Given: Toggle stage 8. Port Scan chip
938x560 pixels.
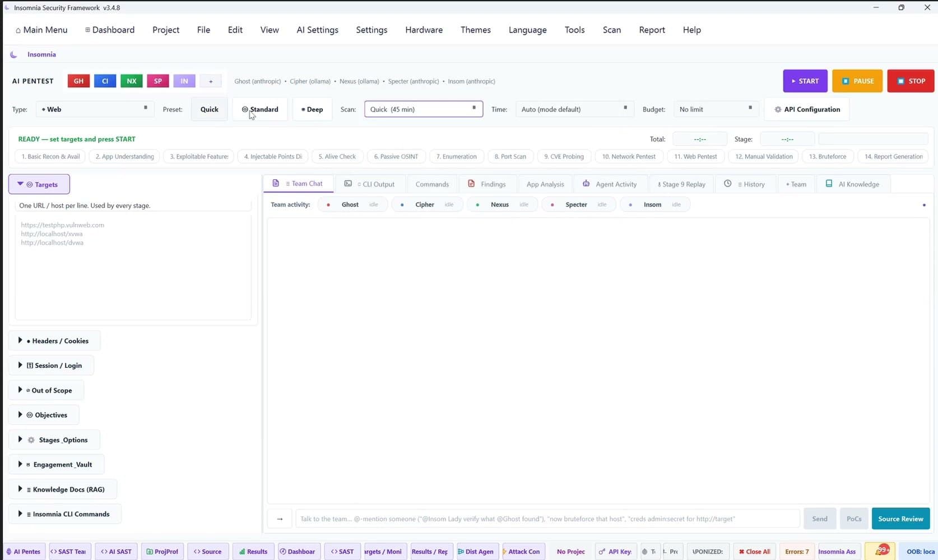Looking at the screenshot, I should tap(510, 156).
